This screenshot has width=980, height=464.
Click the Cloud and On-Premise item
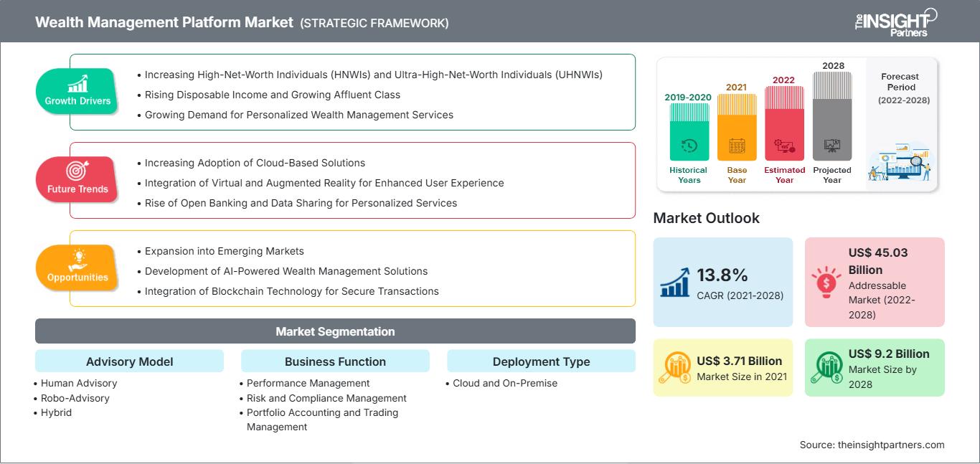click(x=504, y=383)
